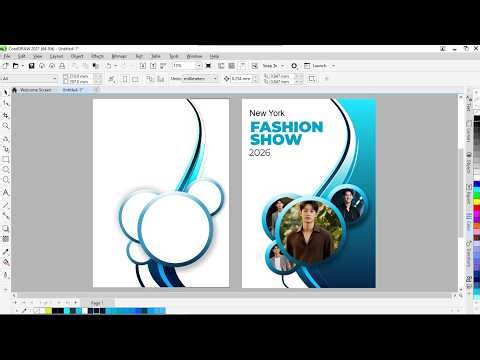The width and height of the screenshot is (480, 360).
Task: Select the Shape tool in the toolbox
Action: tap(6, 103)
